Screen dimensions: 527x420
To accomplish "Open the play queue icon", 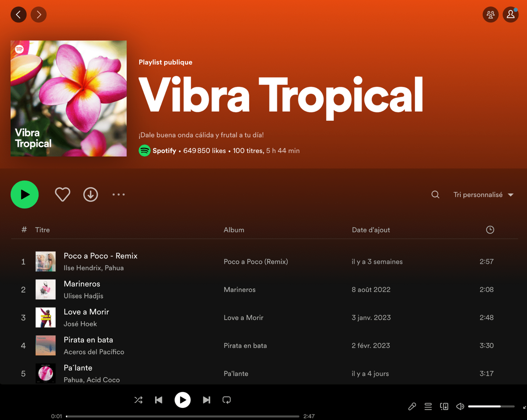I will click(428, 407).
